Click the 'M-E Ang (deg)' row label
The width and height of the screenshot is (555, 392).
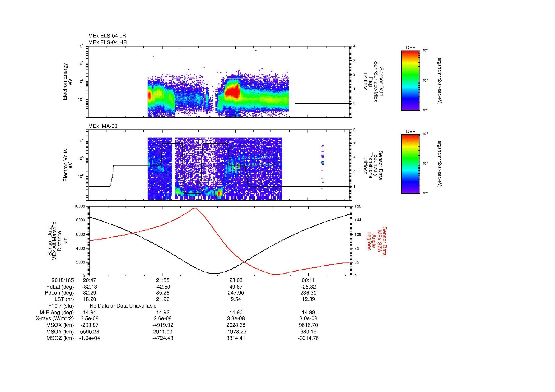(x=57, y=312)
